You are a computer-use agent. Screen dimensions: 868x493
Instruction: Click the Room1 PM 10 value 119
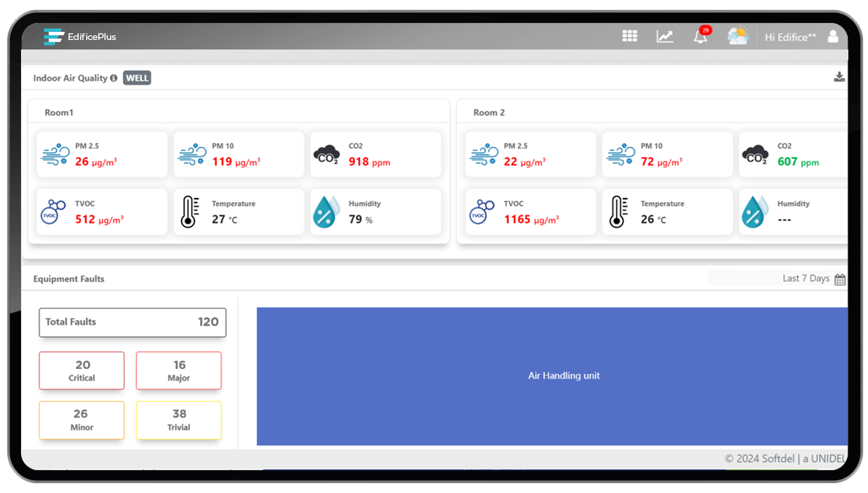[222, 162]
